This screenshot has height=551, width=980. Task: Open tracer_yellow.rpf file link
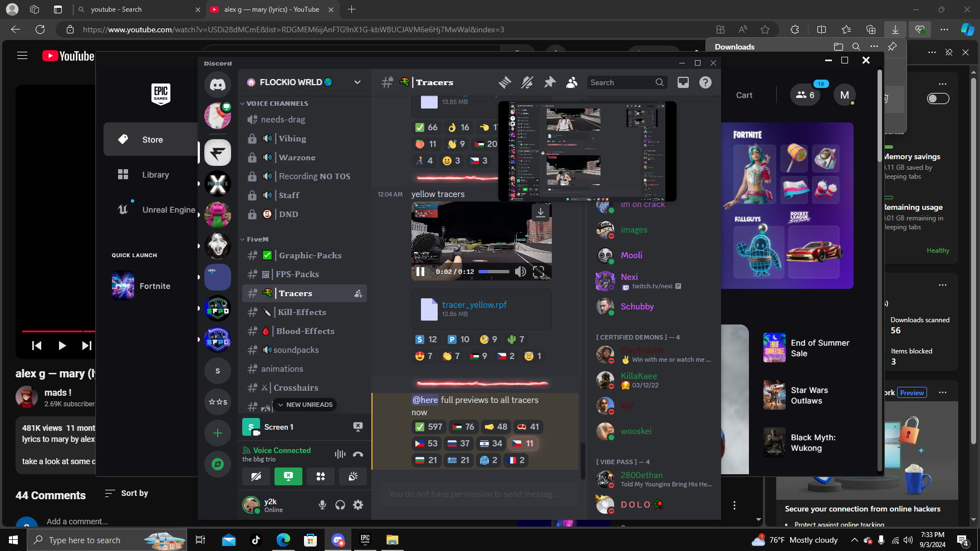point(474,305)
